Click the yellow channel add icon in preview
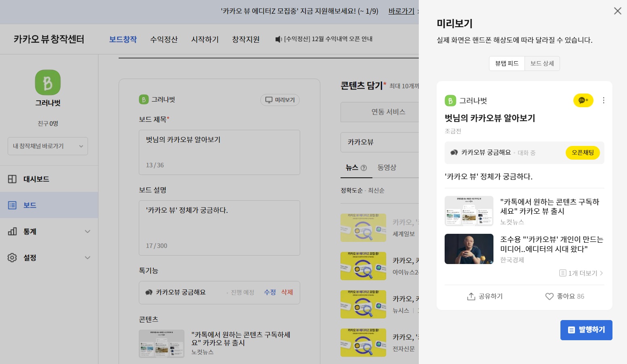627x364 pixels. tap(583, 100)
